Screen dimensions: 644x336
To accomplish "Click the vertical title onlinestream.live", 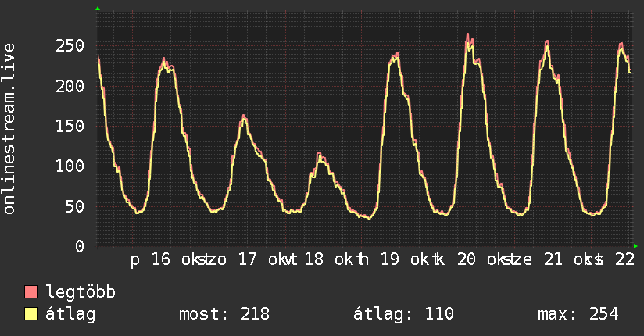I will (x=9, y=128).
